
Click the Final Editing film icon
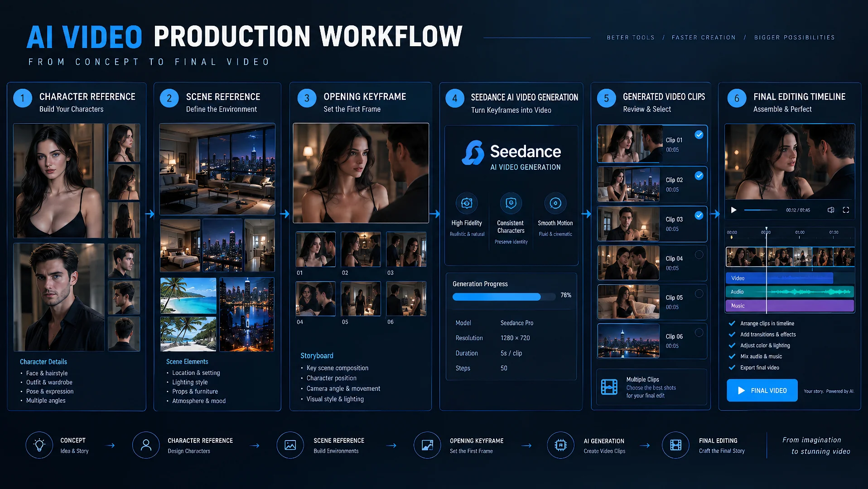676,445
